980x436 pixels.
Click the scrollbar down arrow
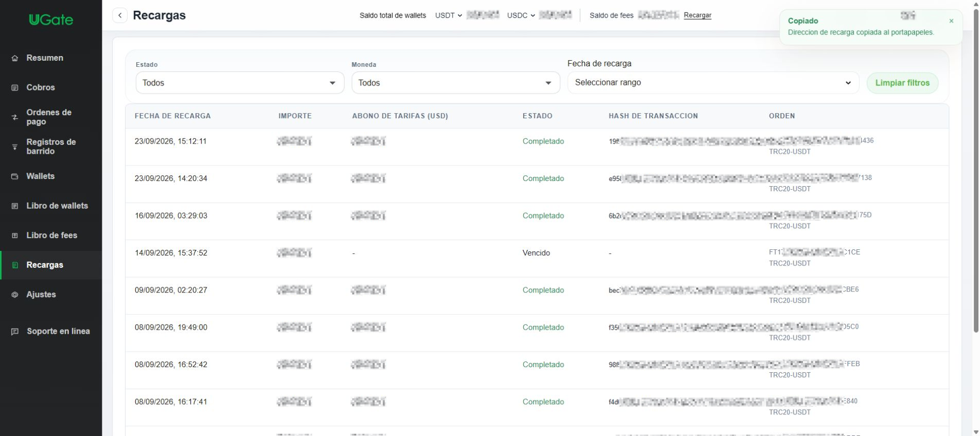(976, 432)
